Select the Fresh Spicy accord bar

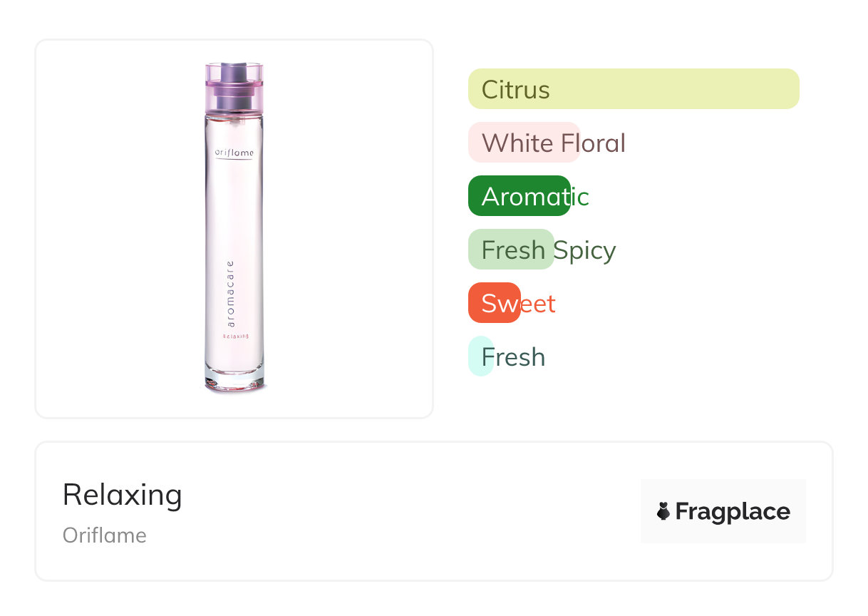(x=511, y=250)
